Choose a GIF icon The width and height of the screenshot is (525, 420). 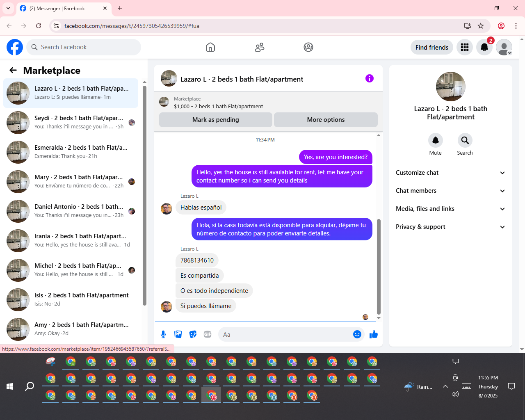pyautogui.click(x=208, y=334)
